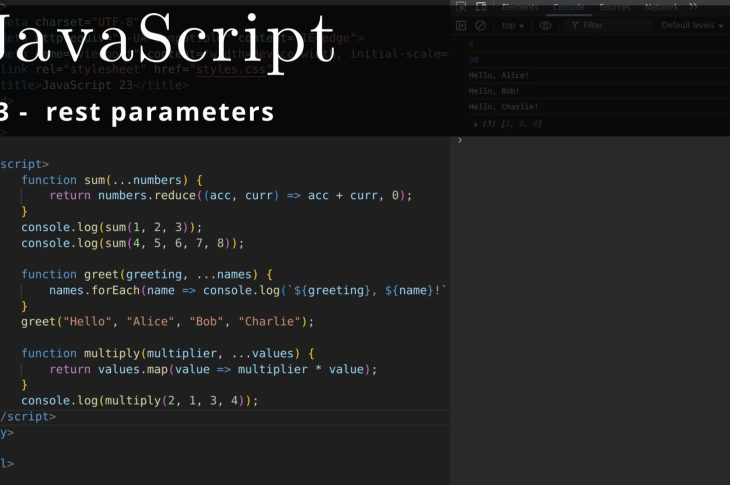
Task: Click the closing script tag line
Action: point(28,416)
